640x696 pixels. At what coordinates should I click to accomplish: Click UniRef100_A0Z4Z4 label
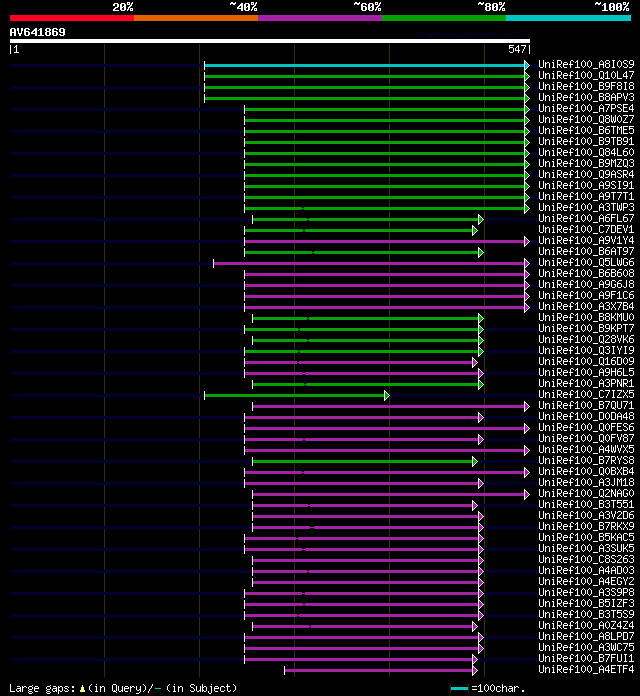[586, 625]
